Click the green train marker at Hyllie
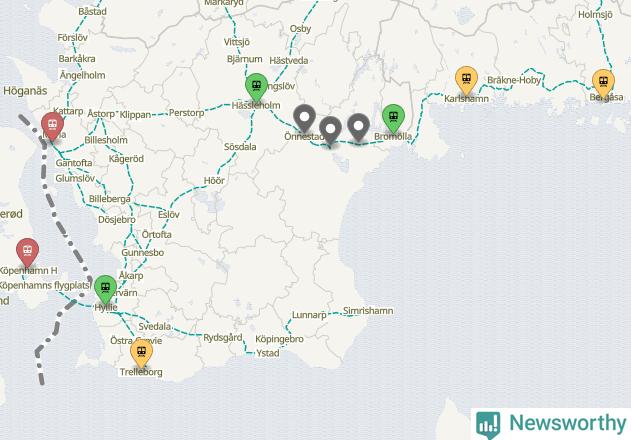Image resolution: width=631 pixels, height=440 pixels. click(105, 289)
